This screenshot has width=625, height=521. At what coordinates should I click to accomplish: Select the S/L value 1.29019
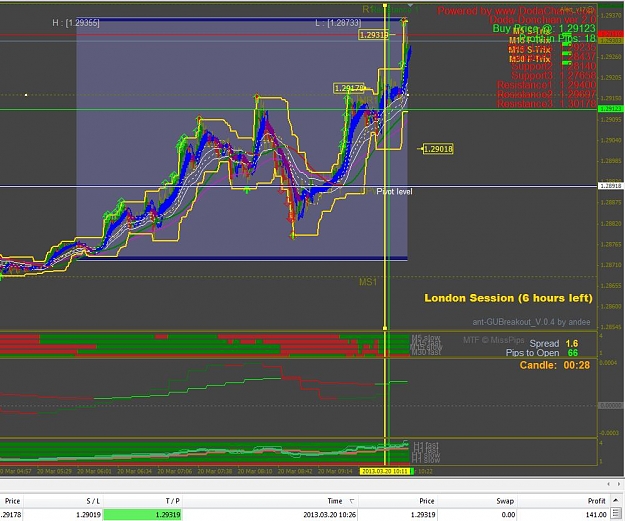(x=88, y=515)
